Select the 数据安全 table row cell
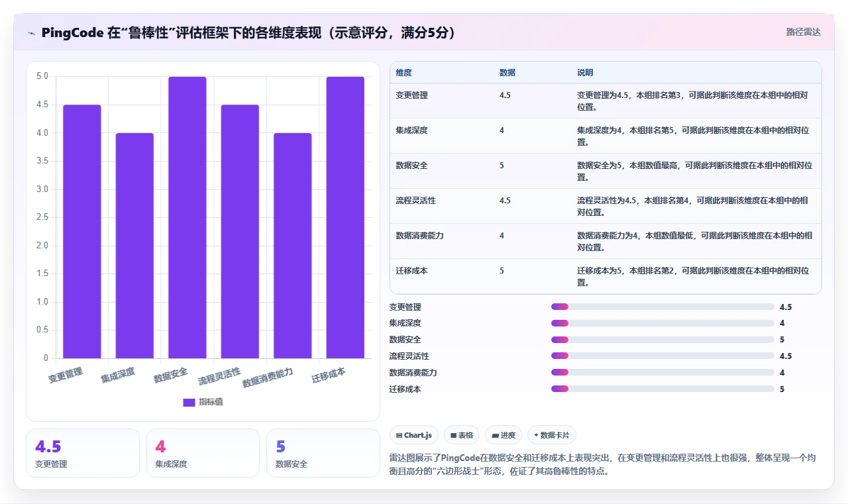The width and height of the screenshot is (848, 504). point(411,166)
